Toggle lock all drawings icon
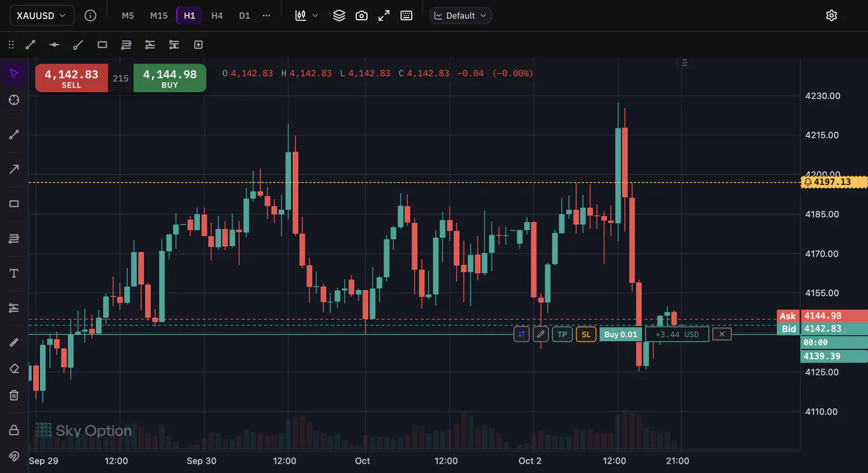The height and width of the screenshot is (473, 868). 14,430
